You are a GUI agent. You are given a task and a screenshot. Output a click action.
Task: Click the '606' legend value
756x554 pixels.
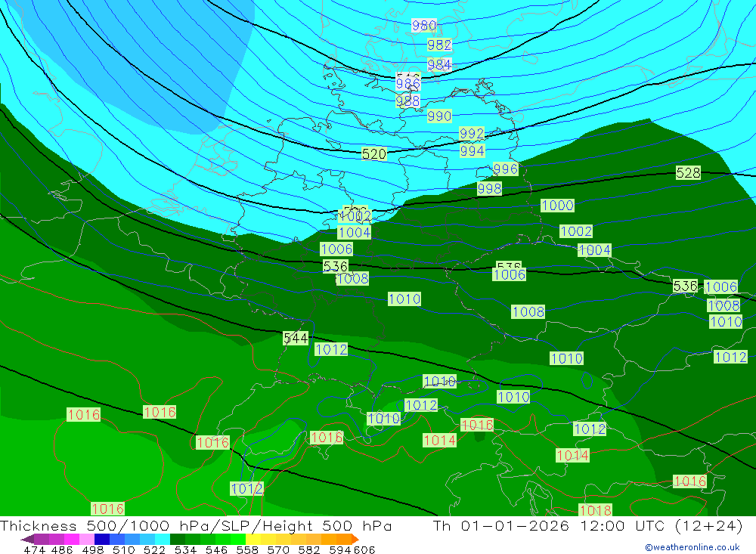click(364, 550)
